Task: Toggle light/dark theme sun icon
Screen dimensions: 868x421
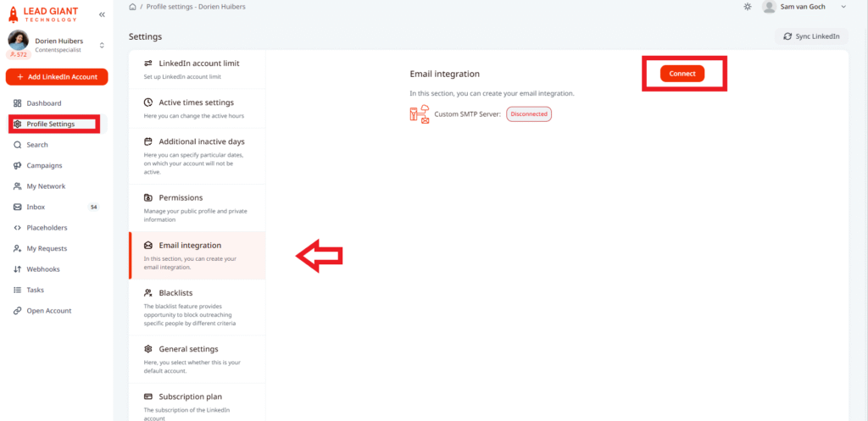Action: pos(747,7)
